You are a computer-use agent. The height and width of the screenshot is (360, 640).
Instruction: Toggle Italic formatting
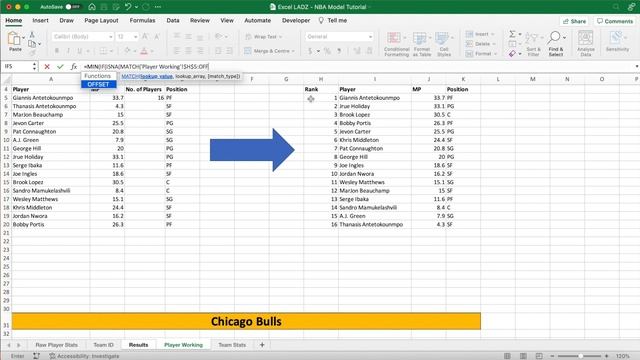(68, 51)
